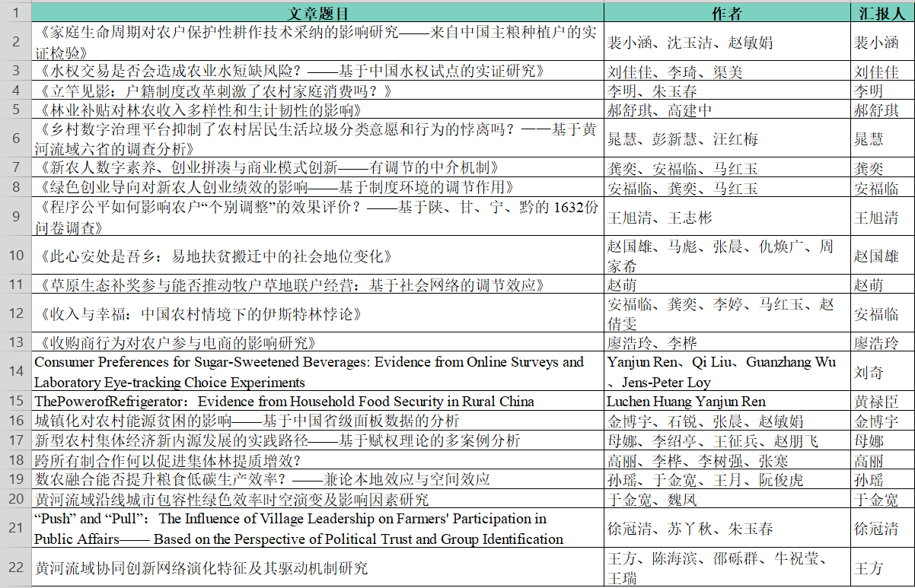
Task: Select row 14 via its row number
Action: pyautogui.click(x=16, y=372)
